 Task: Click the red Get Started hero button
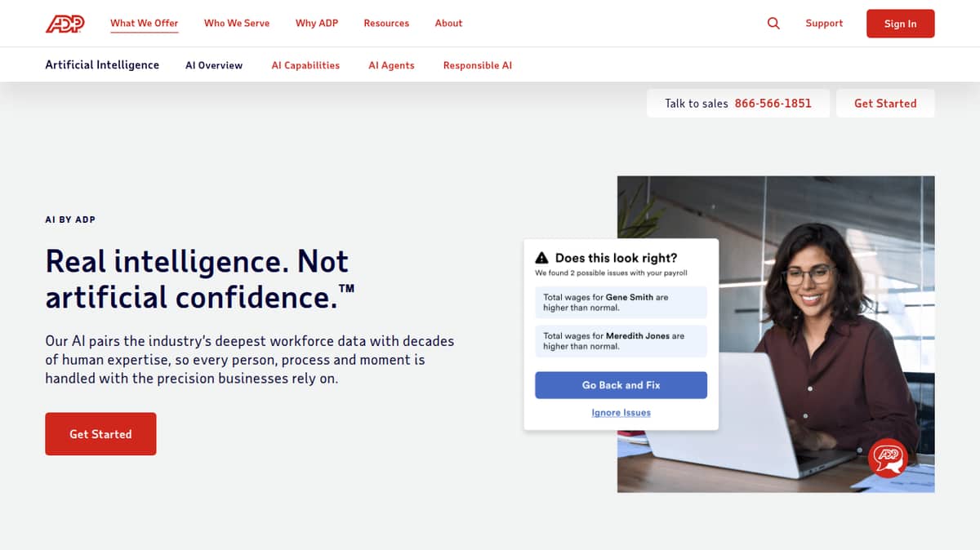[x=100, y=434]
